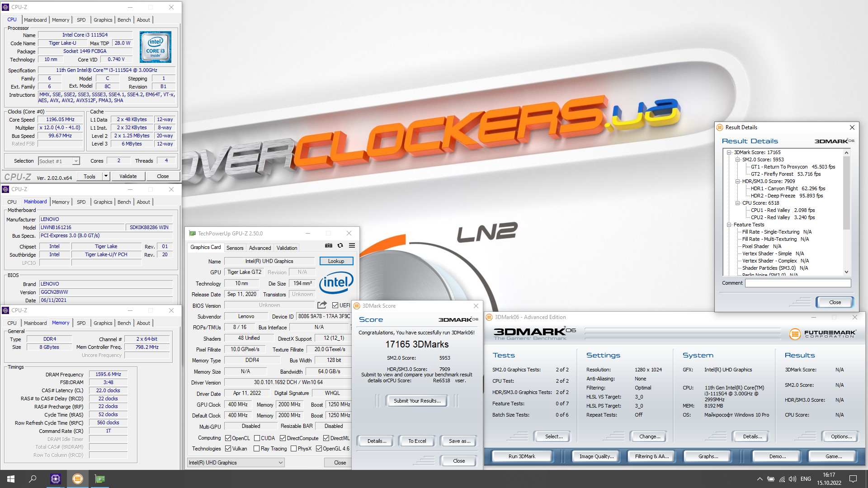The height and width of the screenshot is (488, 868).
Task: Open the Wi-Fi network tray icon
Action: pos(782,479)
